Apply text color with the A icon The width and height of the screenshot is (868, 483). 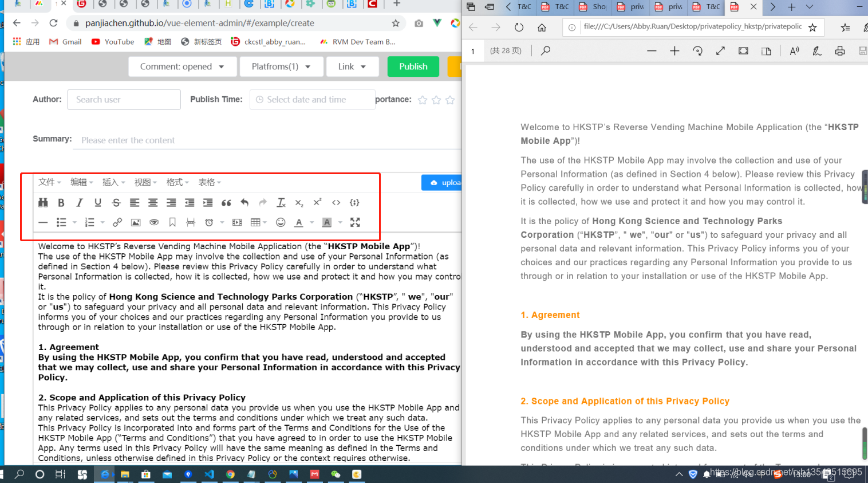click(x=299, y=222)
